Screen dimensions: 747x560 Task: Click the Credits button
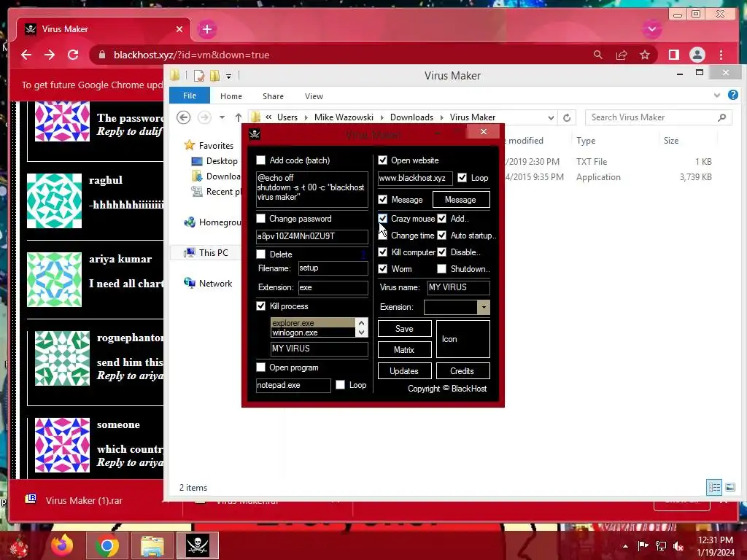coord(462,371)
